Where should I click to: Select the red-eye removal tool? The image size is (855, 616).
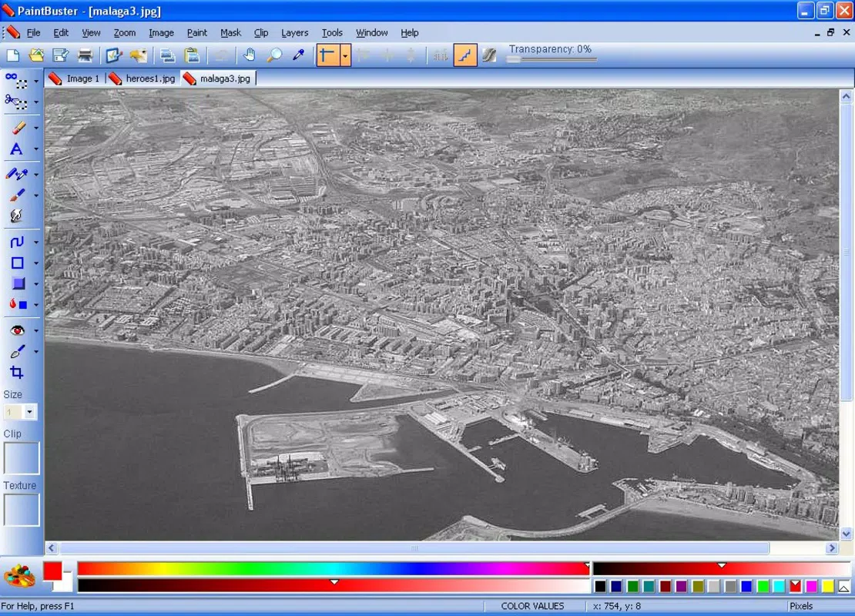tap(17, 330)
